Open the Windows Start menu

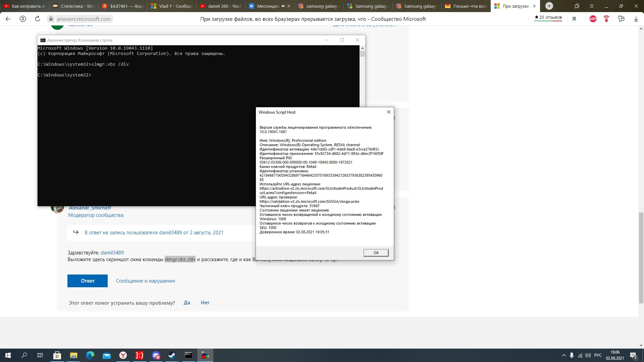8,355
